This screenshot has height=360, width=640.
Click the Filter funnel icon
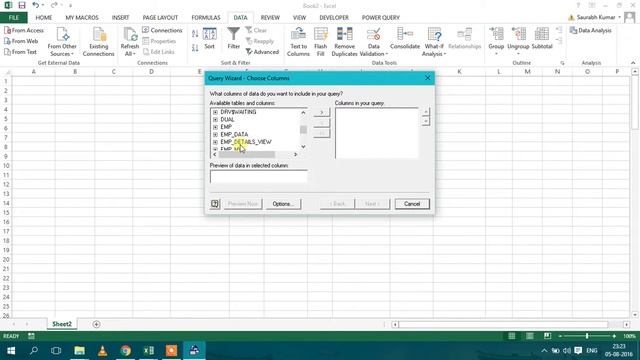[233, 34]
